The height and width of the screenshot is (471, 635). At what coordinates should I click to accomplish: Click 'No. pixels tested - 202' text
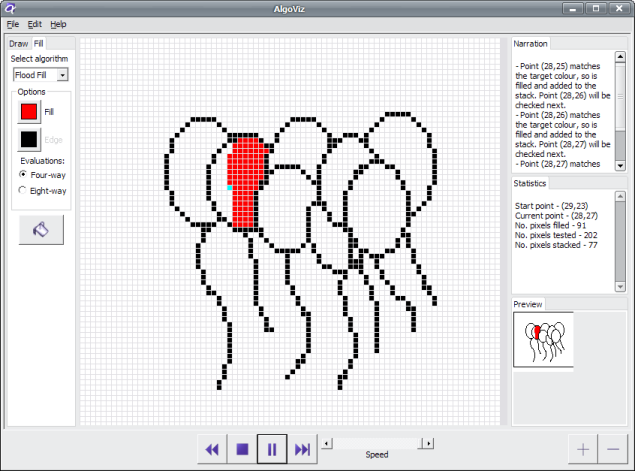[556, 235]
